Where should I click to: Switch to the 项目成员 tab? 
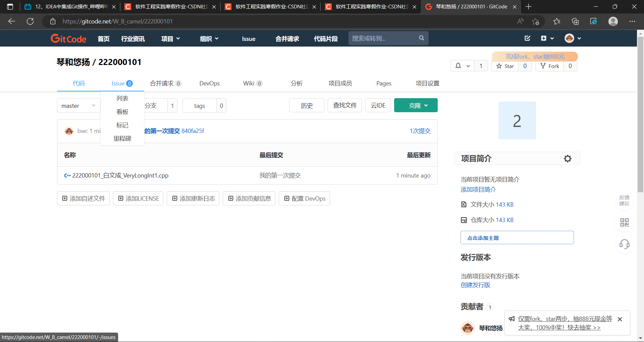[340, 83]
